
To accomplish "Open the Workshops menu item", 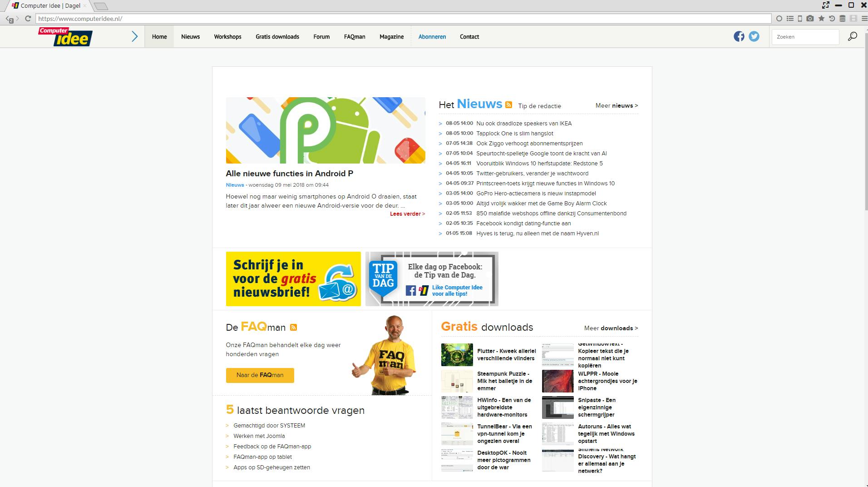I will (227, 36).
